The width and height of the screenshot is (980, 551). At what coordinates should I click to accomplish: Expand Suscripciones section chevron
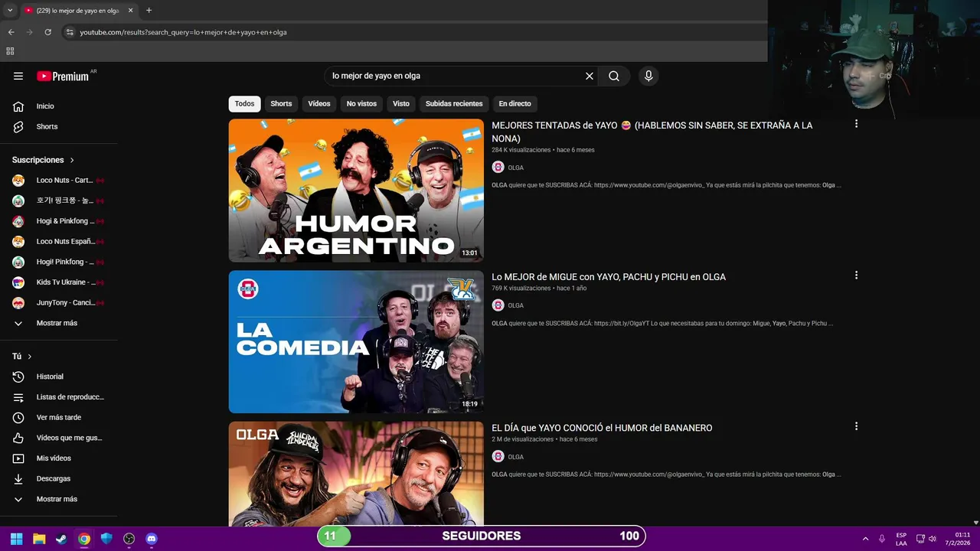click(72, 160)
